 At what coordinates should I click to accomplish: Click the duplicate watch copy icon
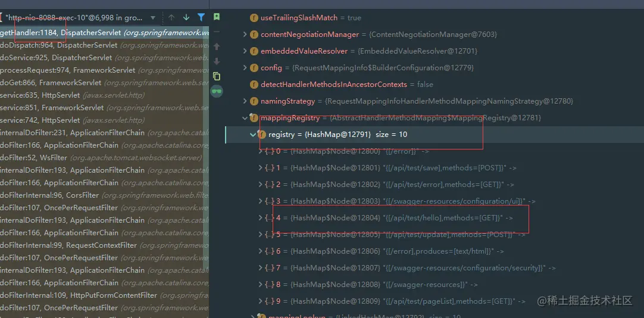point(217,76)
